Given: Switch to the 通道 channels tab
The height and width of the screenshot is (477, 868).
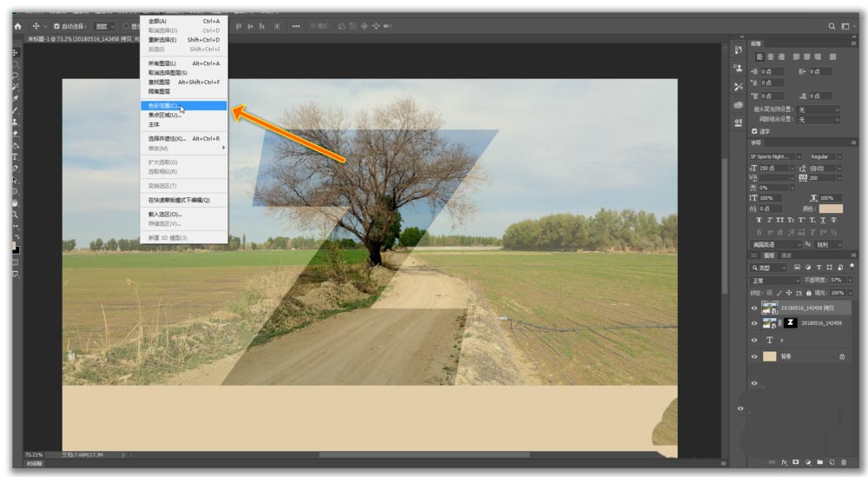Looking at the screenshot, I should (x=786, y=255).
